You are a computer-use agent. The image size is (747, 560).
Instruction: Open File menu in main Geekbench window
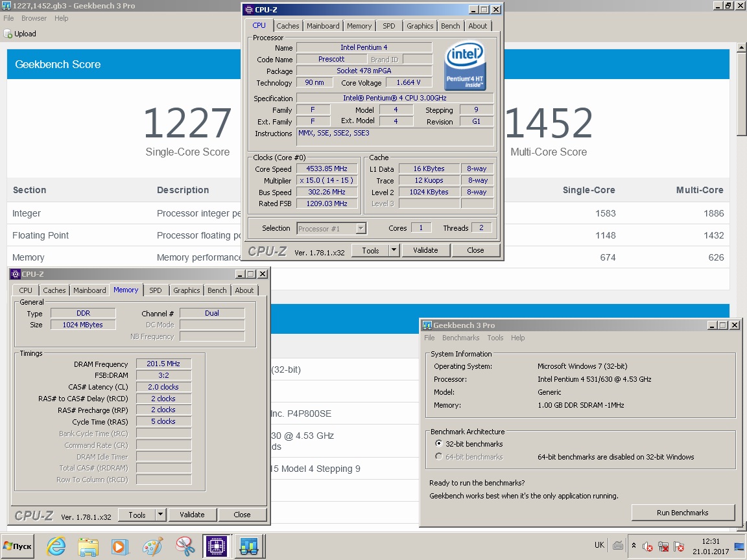(x=8, y=18)
